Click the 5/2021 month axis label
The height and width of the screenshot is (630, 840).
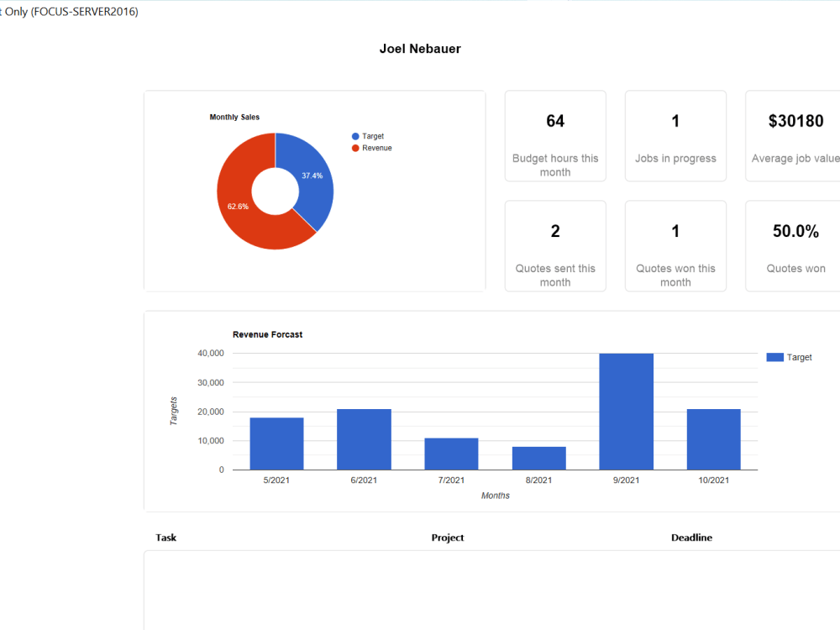[276, 480]
